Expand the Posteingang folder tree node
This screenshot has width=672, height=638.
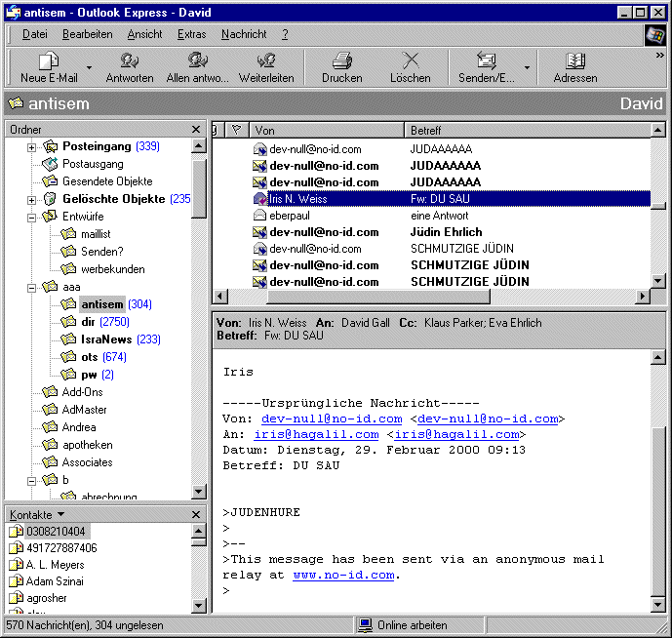[x=31, y=147]
